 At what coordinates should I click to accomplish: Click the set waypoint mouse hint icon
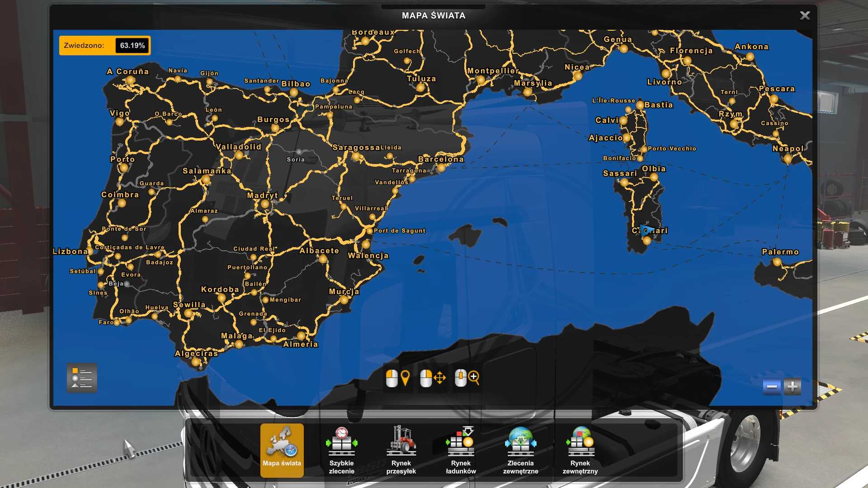tap(398, 378)
